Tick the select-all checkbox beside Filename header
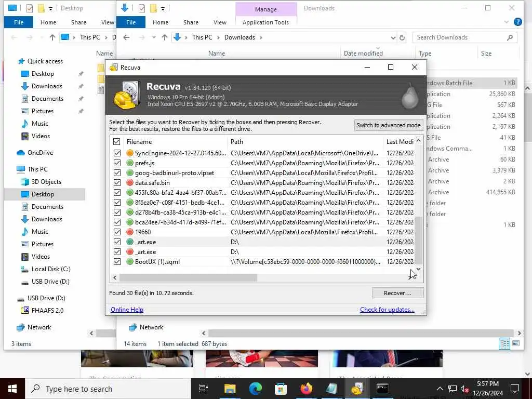The width and height of the screenshot is (532, 399). tap(116, 141)
